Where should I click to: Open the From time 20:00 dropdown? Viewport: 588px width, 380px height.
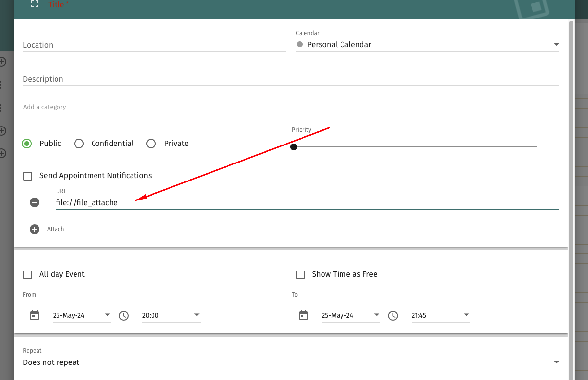(171, 315)
